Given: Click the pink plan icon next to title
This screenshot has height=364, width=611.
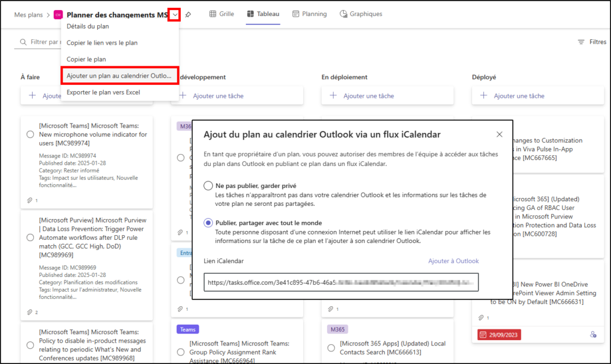Looking at the screenshot, I should (x=58, y=15).
